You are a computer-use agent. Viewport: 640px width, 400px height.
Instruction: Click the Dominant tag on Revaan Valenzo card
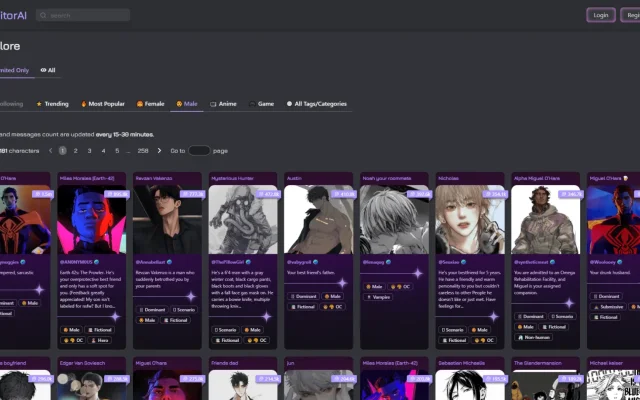(151, 310)
